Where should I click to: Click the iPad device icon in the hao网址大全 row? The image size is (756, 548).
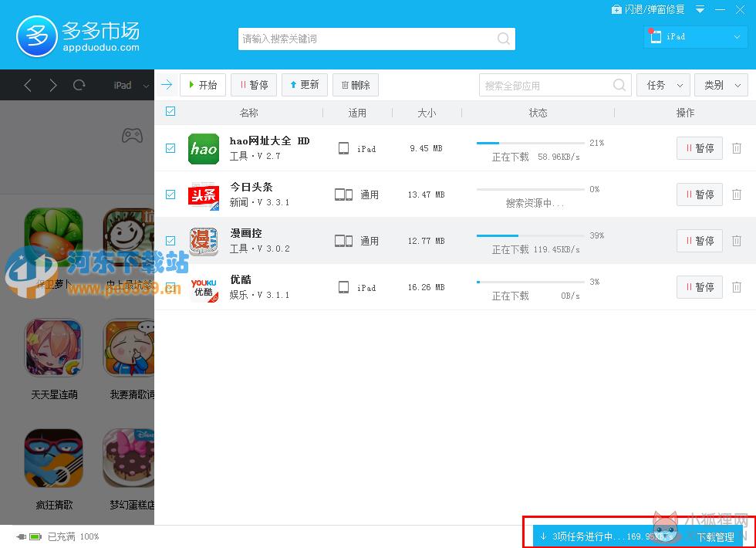pos(343,148)
